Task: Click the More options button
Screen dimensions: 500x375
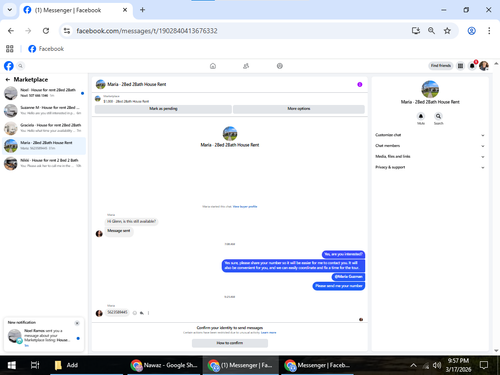Action: pos(299,109)
